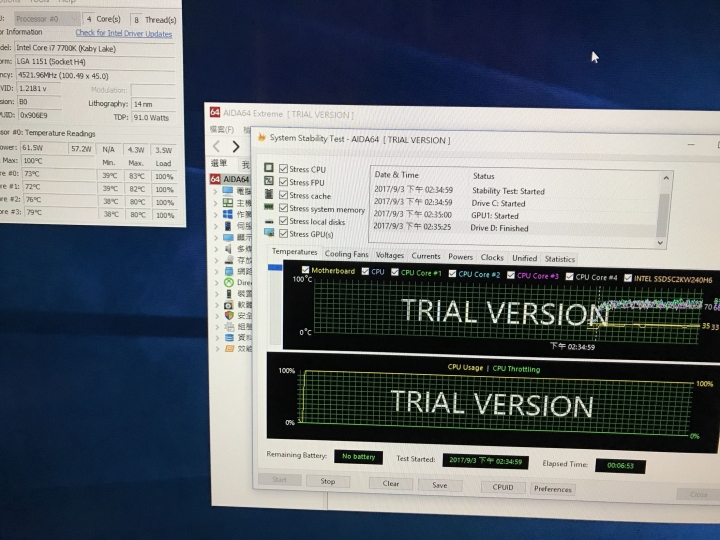Click the log list scrollbar up arrow

(666, 178)
